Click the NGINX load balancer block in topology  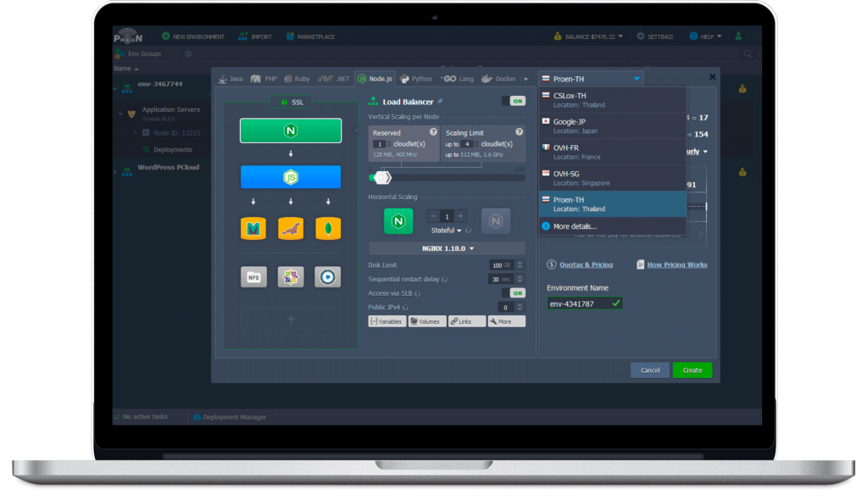coord(291,131)
